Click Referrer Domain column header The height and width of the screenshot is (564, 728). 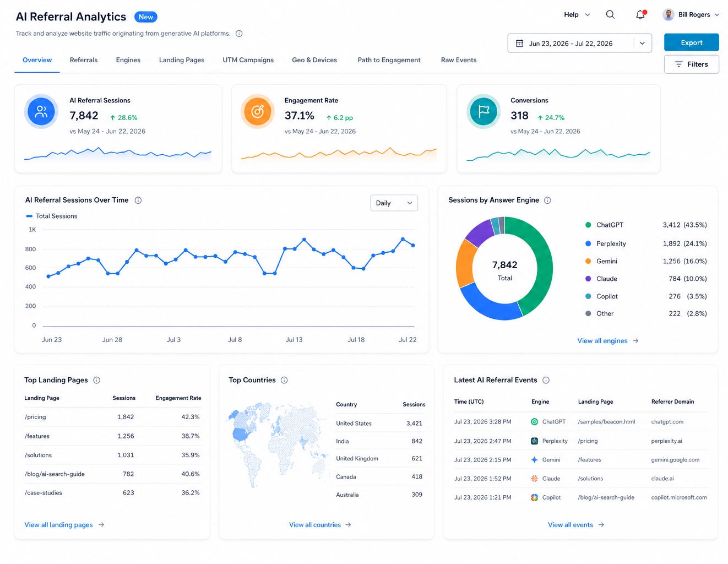[672, 402]
